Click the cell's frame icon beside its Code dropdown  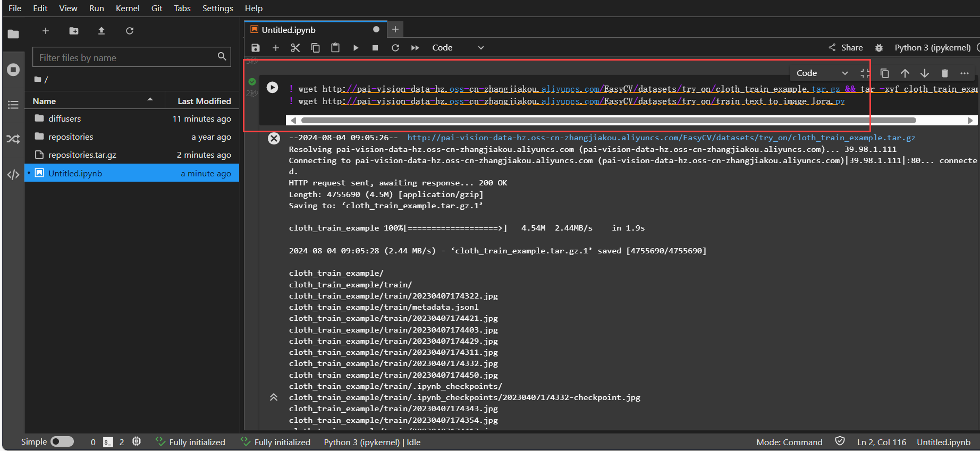(x=865, y=73)
